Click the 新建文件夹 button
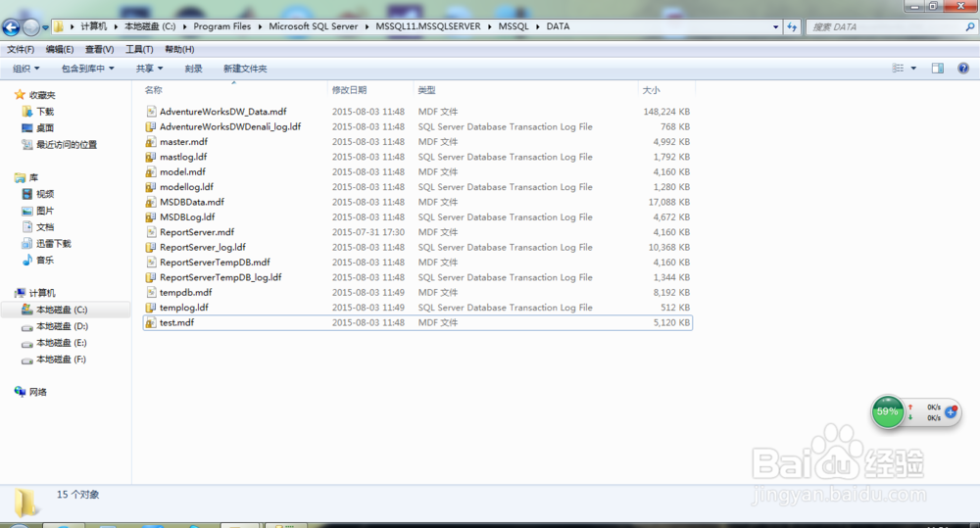This screenshot has width=980, height=528. point(245,69)
